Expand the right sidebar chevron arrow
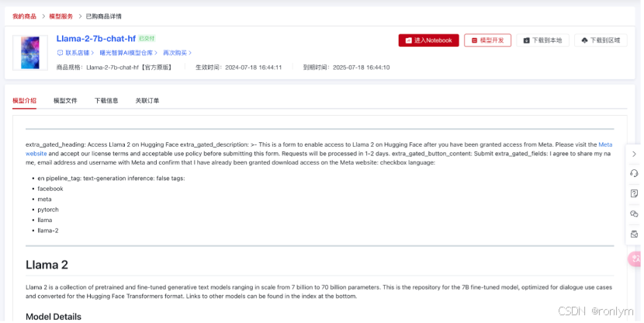The width and height of the screenshot is (644, 323). click(634, 154)
